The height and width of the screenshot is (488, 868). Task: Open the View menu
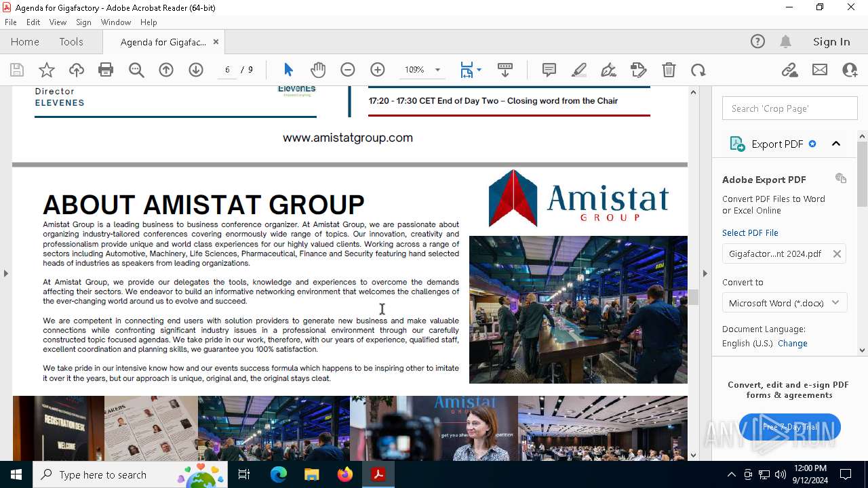click(58, 22)
